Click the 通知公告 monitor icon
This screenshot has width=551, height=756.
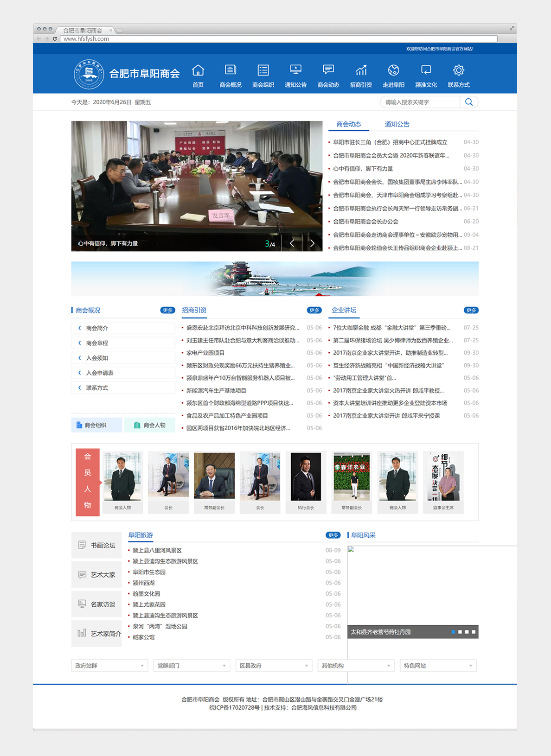pyautogui.click(x=295, y=70)
